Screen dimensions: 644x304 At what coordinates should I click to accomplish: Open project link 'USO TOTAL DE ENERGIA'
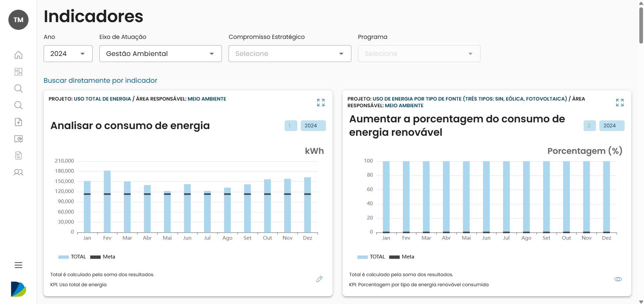point(102,99)
